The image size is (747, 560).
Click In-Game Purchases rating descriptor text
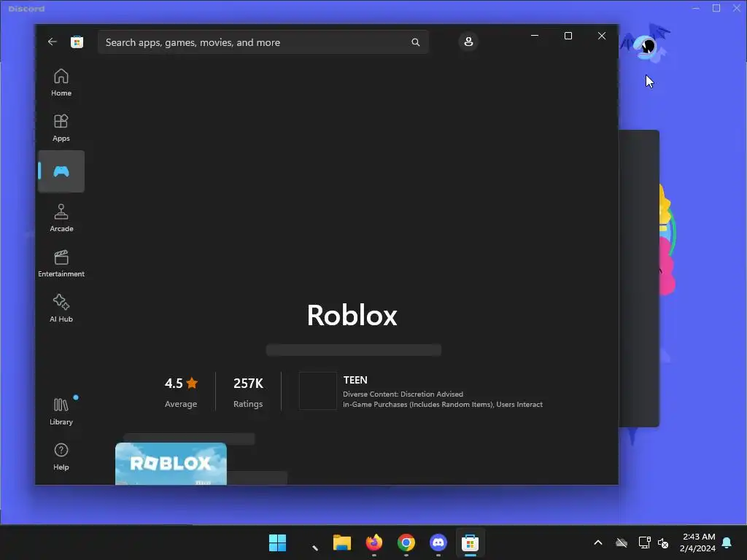(443, 404)
